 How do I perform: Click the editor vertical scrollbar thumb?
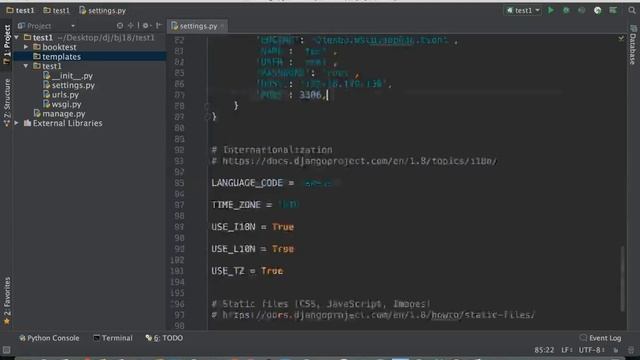tap(622, 278)
